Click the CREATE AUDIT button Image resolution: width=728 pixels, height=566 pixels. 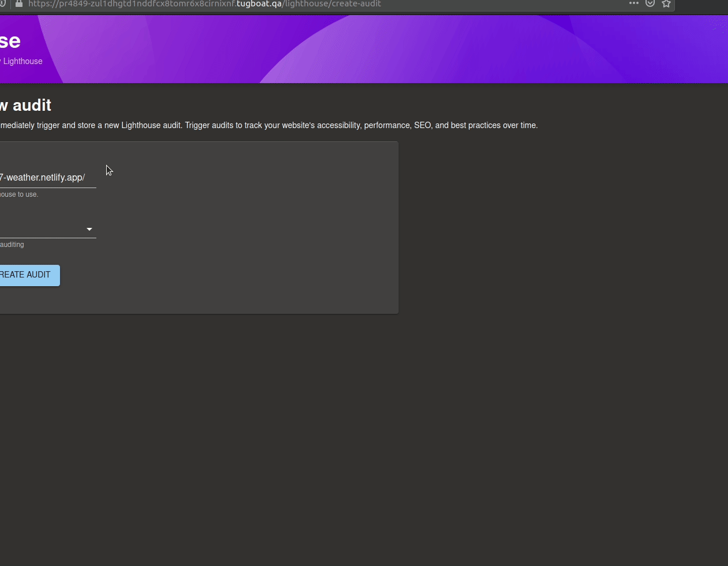click(25, 275)
